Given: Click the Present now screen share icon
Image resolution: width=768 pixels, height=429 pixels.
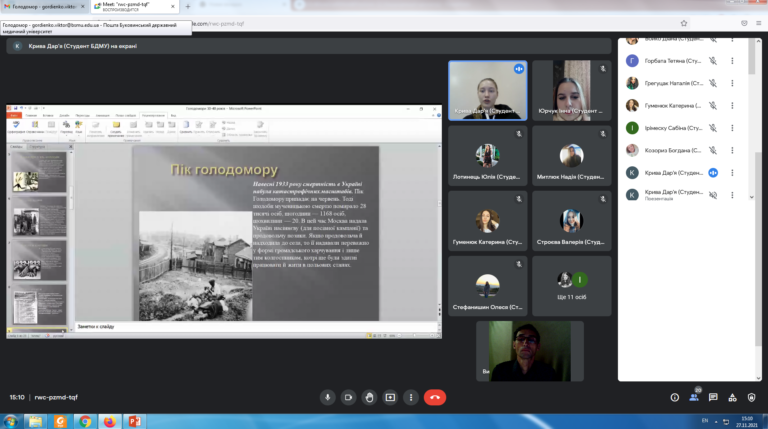Looking at the screenshot, I should 390,397.
